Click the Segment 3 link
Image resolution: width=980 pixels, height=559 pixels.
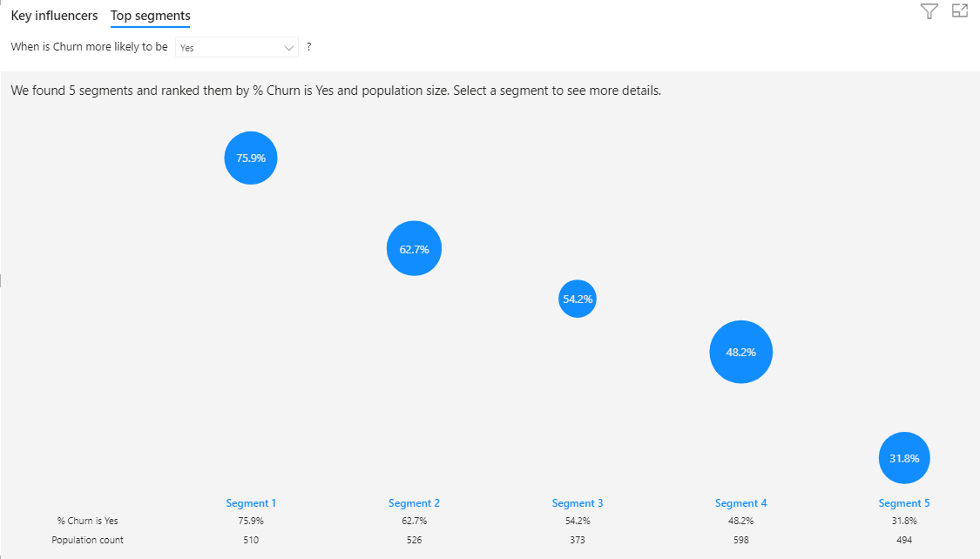(578, 503)
